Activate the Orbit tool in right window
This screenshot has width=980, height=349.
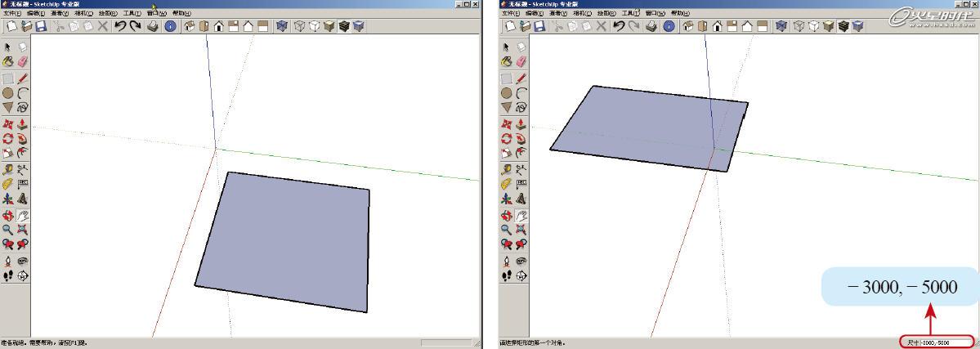pos(506,216)
